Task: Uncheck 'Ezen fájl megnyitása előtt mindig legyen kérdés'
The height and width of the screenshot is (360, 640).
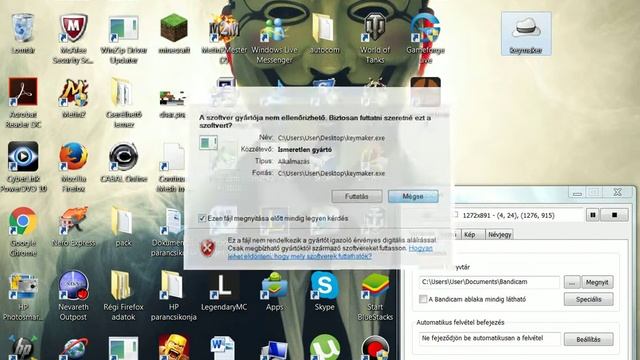Action: (x=202, y=218)
